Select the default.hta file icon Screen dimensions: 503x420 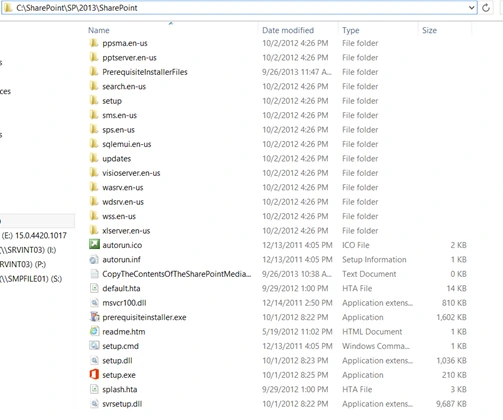pyautogui.click(x=94, y=288)
